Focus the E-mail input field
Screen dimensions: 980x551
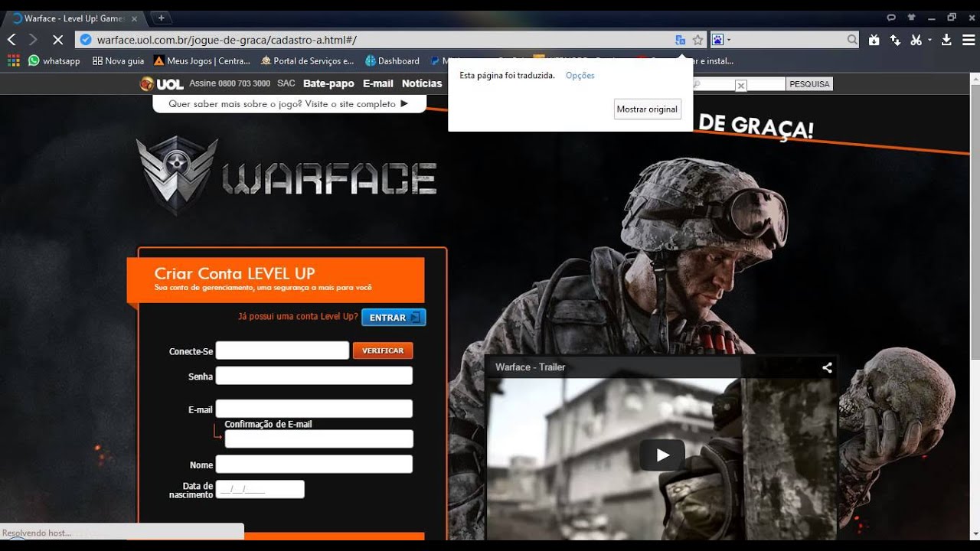pos(314,409)
